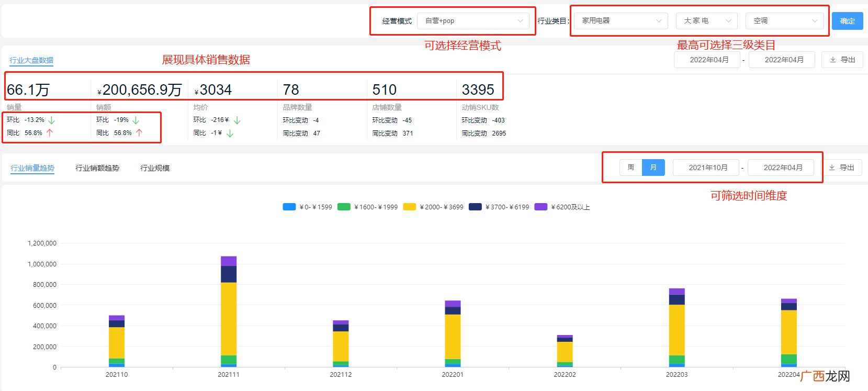Click the 1,200,000 y-axis label
This screenshot has width=868, height=391.
coord(42,243)
